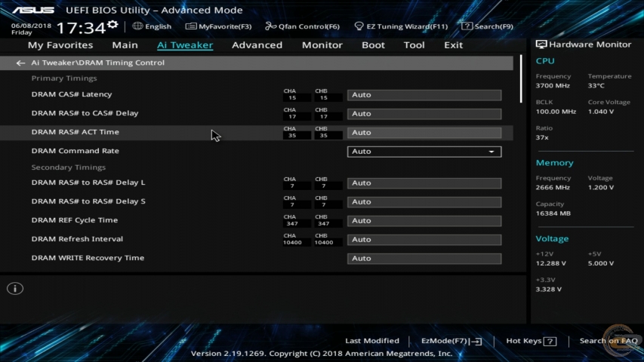This screenshot has height=362, width=644.
Task: Click the 17:34 clock display
Action: tap(81, 28)
